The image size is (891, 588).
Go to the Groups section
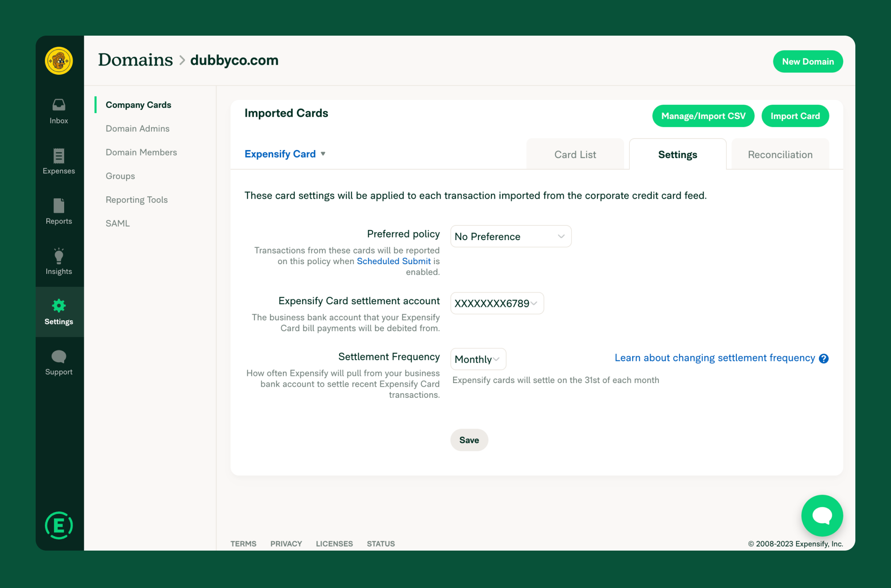pos(120,176)
